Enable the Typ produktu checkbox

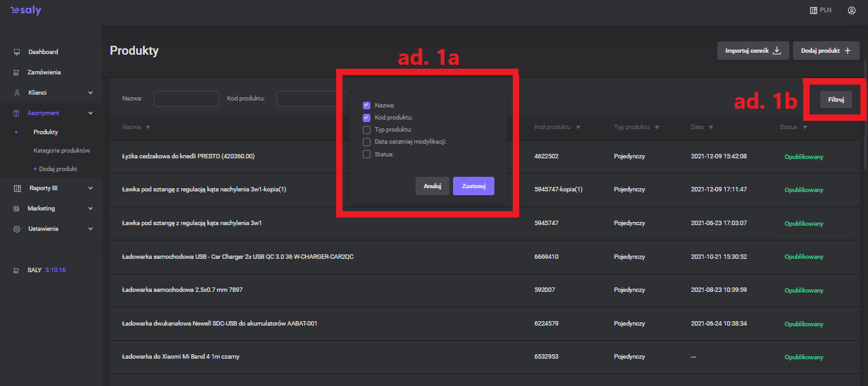click(x=367, y=130)
